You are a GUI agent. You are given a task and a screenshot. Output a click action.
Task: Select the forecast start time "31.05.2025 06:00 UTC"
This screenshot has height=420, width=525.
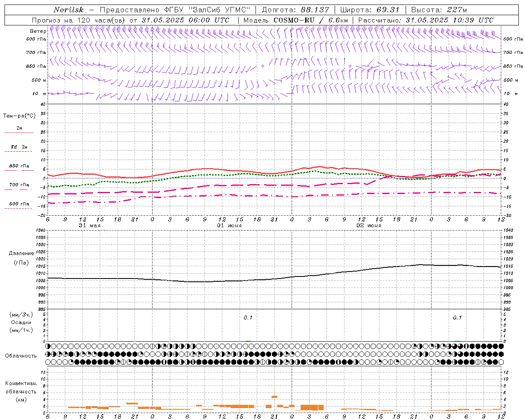click(186, 20)
